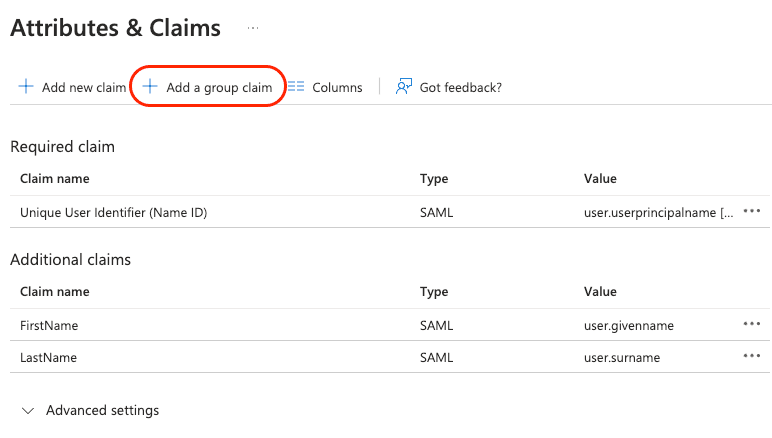The image size is (772, 438).
Task: Open ellipsis menu for LastName claim
Action: (752, 357)
